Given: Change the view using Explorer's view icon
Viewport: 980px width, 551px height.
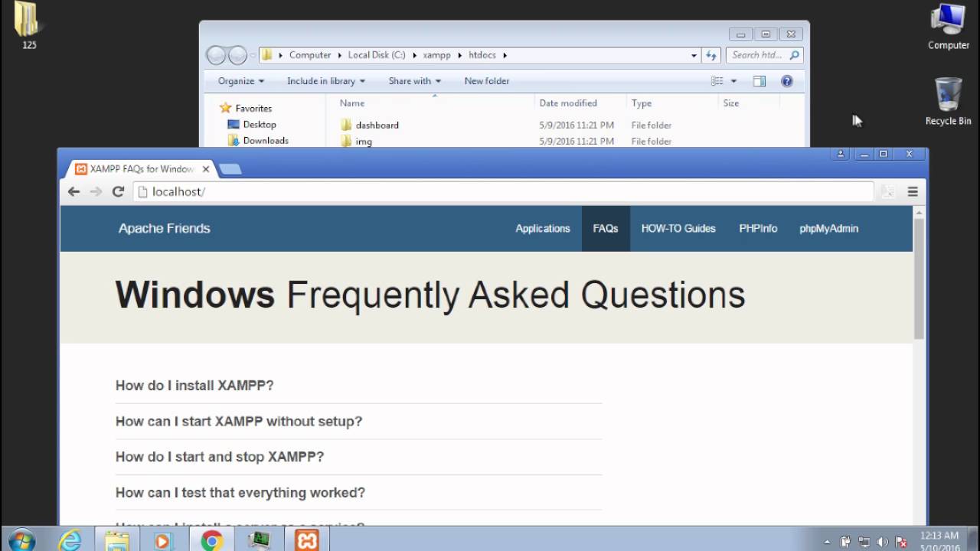Looking at the screenshot, I should click(717, 81).
